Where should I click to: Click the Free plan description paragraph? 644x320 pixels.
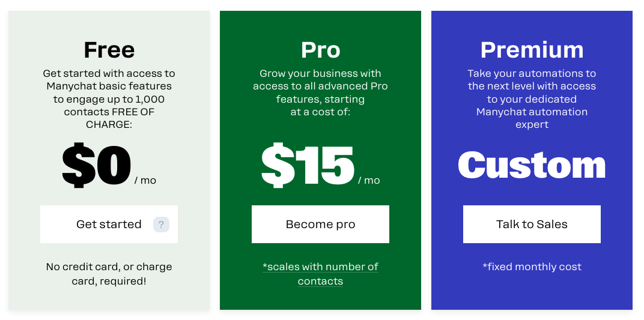tap(109, 99)
